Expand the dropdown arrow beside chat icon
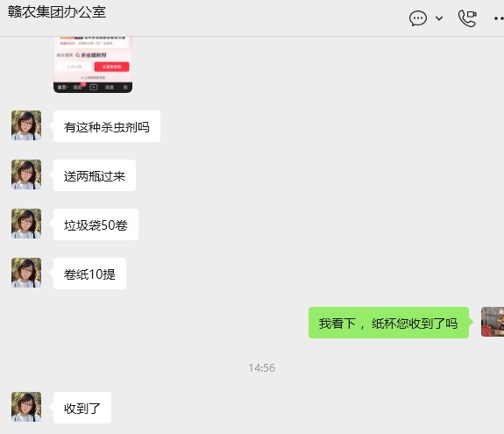This screenshot has height=434, width=504. coord(439,18)
